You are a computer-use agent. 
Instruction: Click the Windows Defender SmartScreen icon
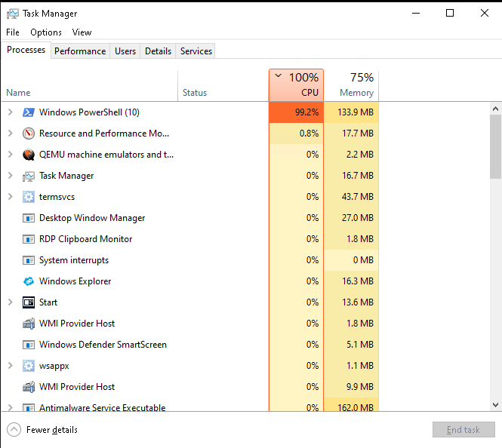(29, 345)
